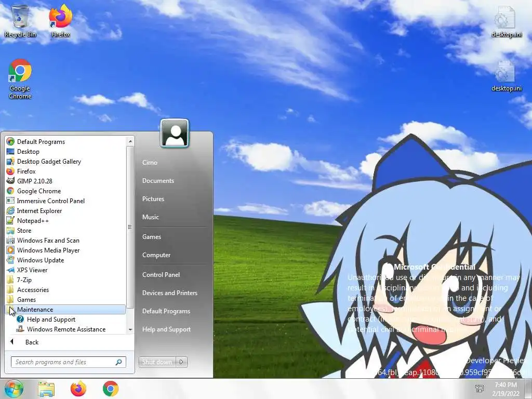Open the Recycle Bin desktop icon
Viewport: 532px width, 399px height.
coord(20,20)
